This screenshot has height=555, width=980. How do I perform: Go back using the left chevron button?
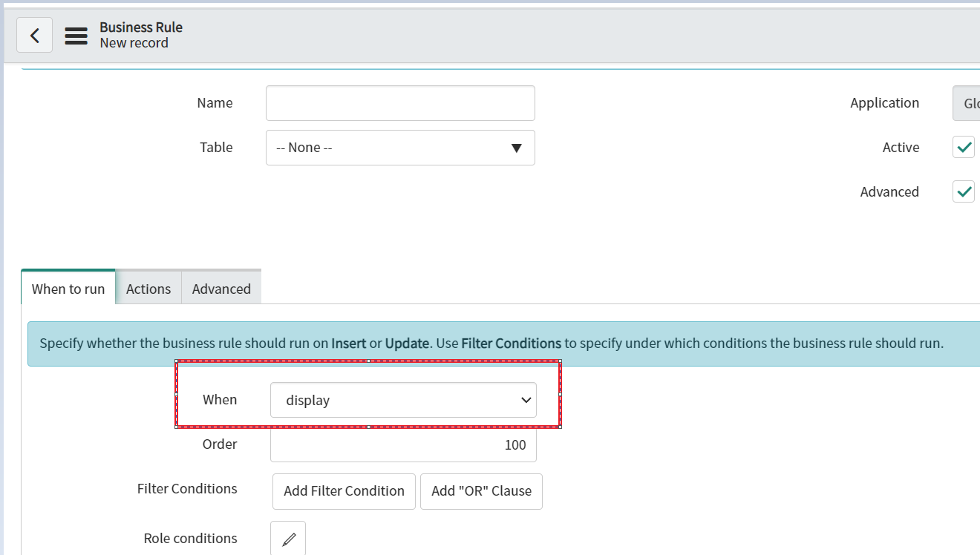tap(34, 35)
